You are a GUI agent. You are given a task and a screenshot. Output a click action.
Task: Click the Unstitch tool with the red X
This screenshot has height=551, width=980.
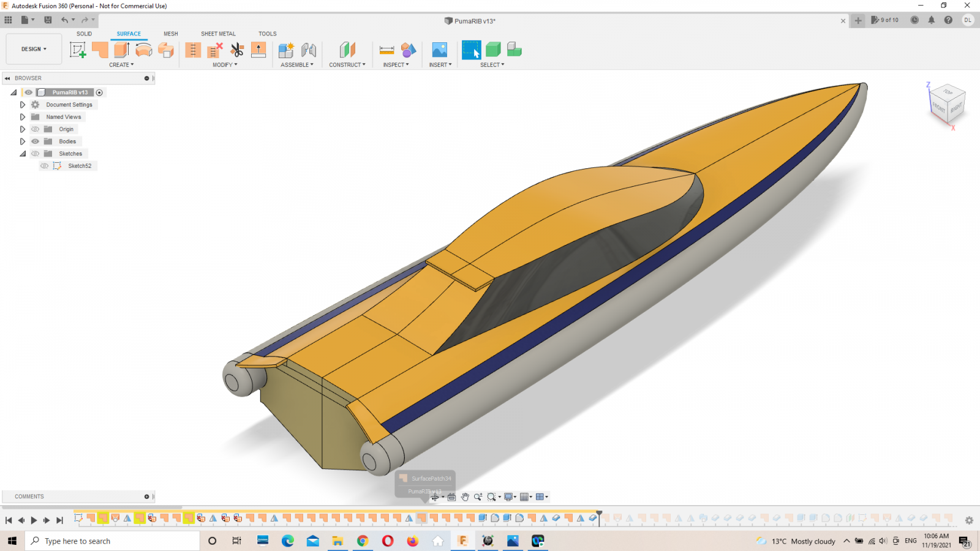click(215, 50)
